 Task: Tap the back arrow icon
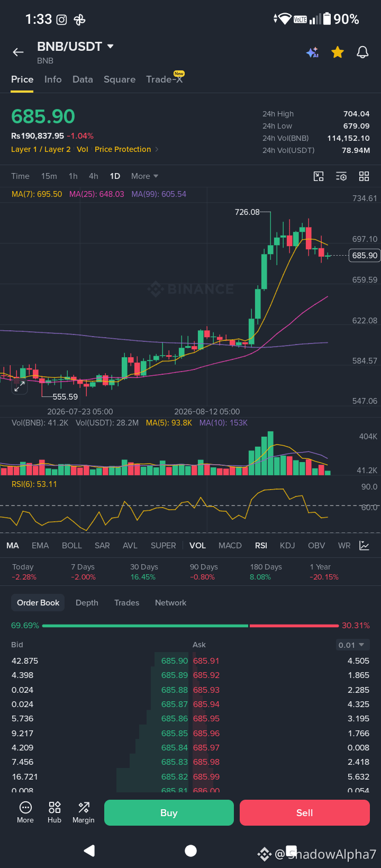(x=18, y=52)
